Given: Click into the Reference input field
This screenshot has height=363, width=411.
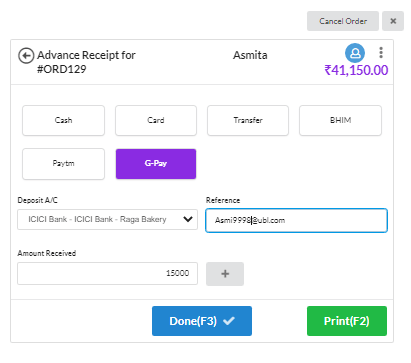Looking at the screenshot, I should 296,220.
